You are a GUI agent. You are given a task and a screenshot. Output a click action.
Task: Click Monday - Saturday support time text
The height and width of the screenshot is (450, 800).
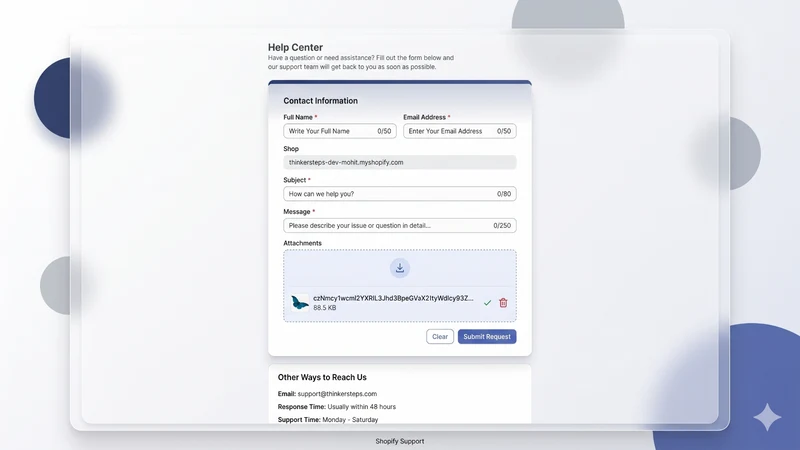click(350, 420)
